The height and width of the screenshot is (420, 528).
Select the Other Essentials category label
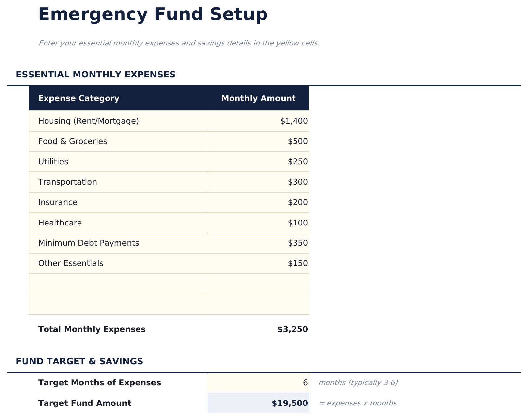pyautogui.click(x=71, y=263)
